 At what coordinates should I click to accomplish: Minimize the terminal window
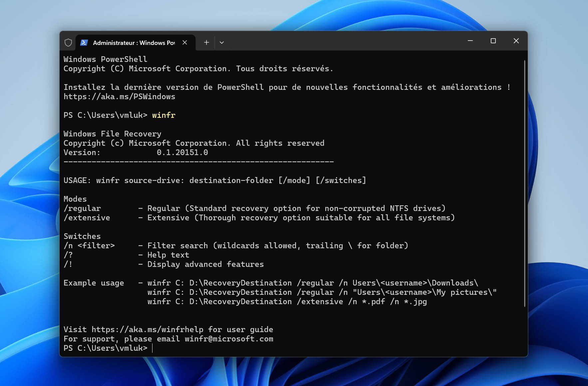tap(470, 41)
